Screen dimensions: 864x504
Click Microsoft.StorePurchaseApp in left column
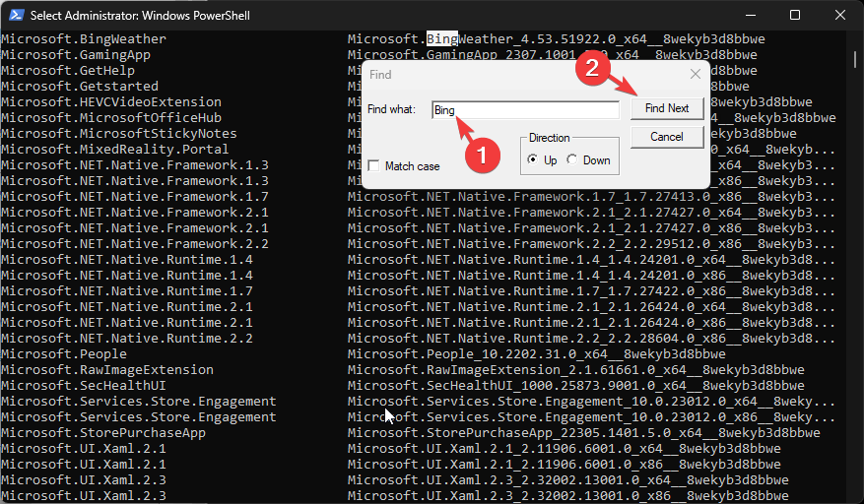pos(103,433)
